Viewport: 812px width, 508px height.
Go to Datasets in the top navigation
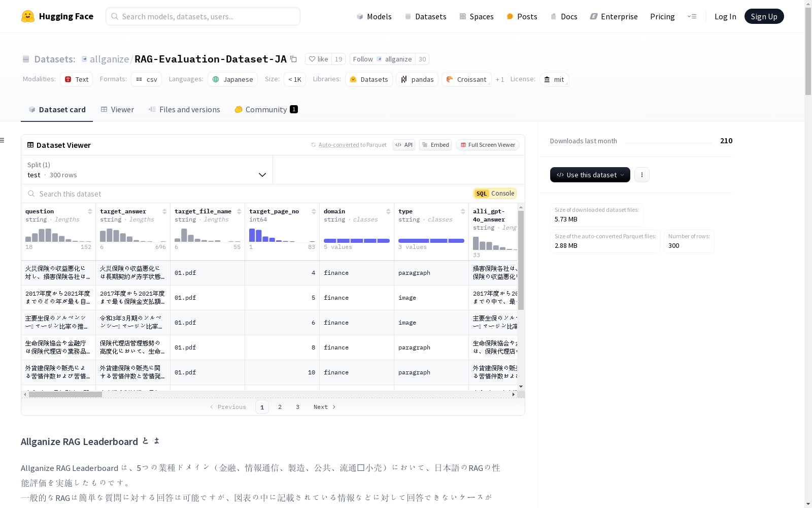425,16
